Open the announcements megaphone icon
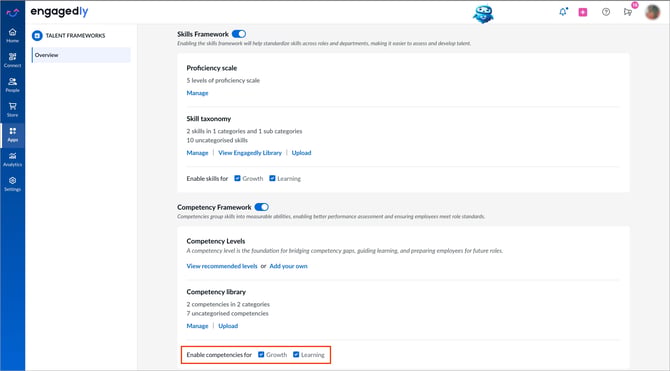The height and width of the screenshot is (371, 670). pyautogui.click(x=628, y=12)
